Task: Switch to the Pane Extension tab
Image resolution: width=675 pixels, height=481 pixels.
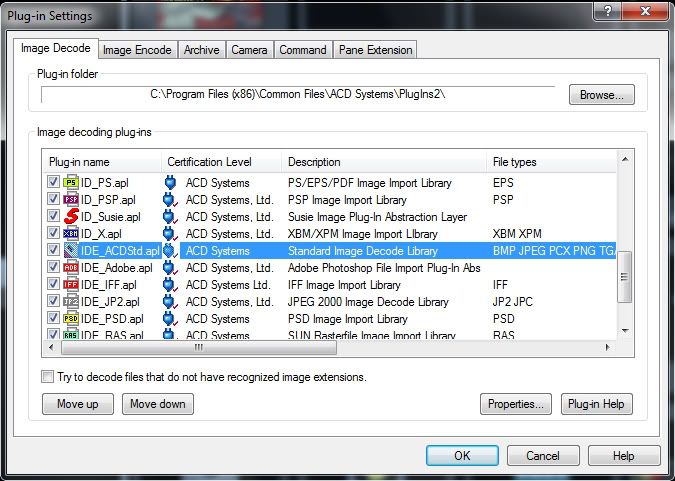Action: (375, 50)
